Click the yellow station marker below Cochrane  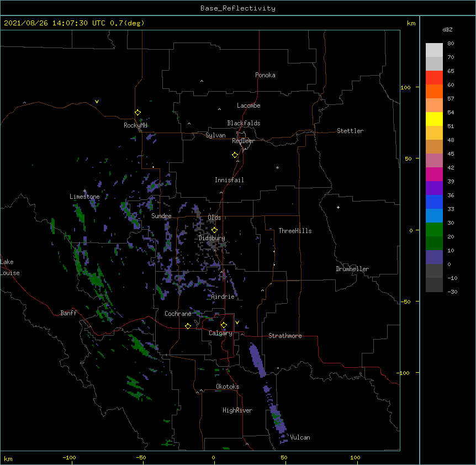(188, 326)
